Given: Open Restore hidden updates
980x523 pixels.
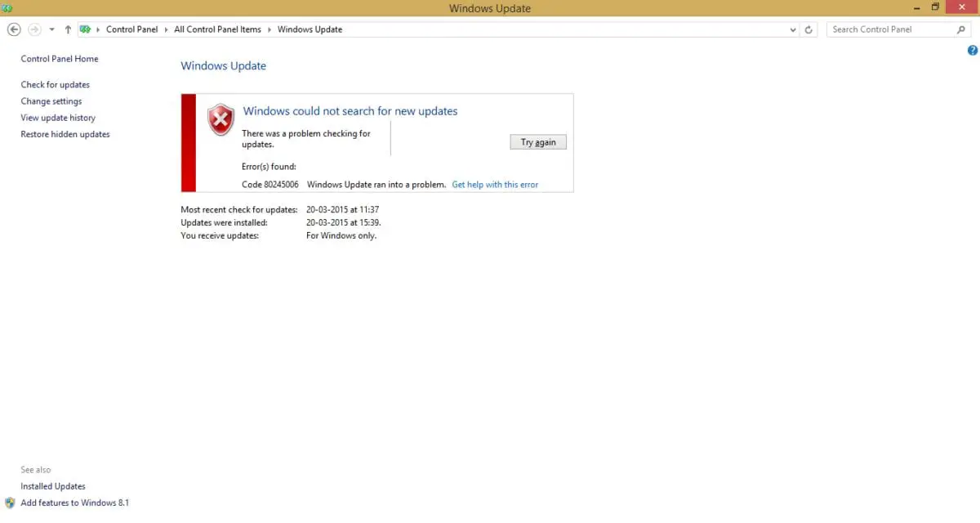Looking at the screenshot, I should coord(65,134).
